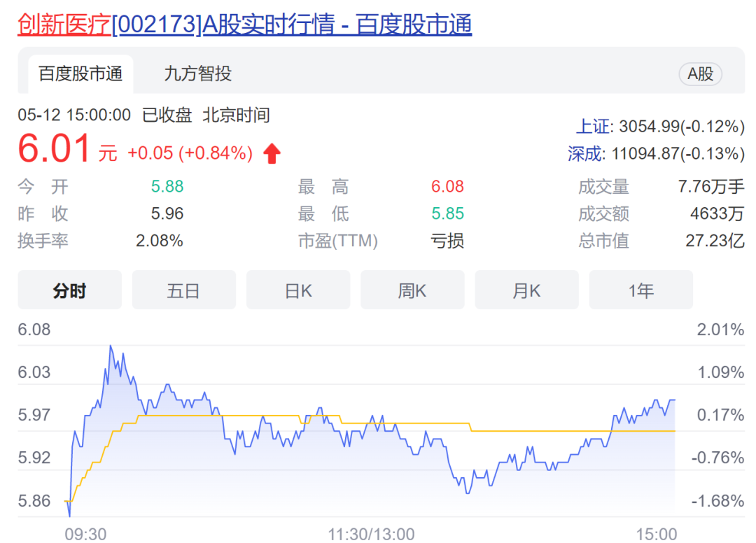Click the red up-arrow price indicator
The height and width of the screenshot is (543, 756).
pyautogui.click(x=272, y=153)
